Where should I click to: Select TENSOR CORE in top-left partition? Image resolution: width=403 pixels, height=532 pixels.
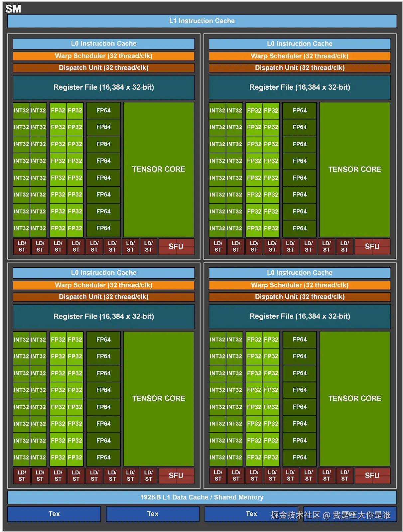[159, 169]
